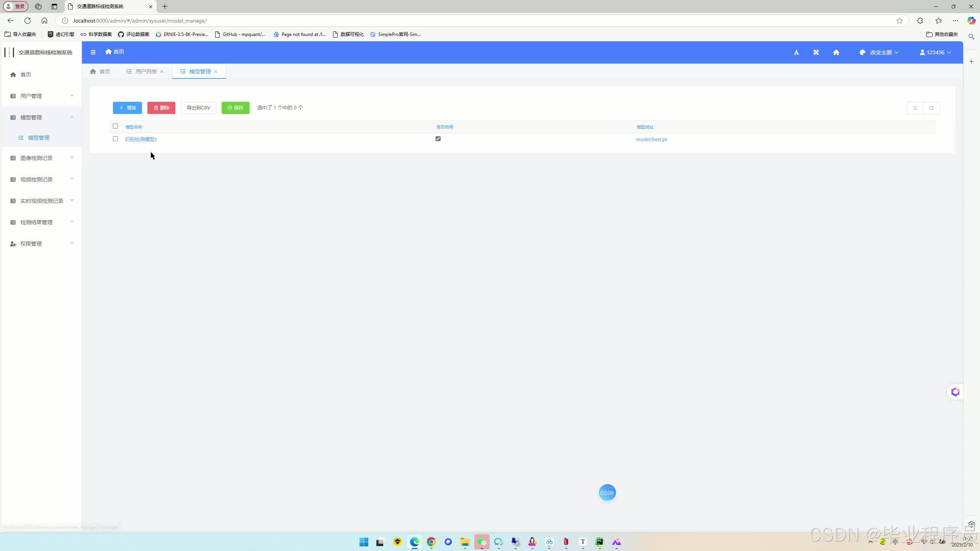Screen dimensions: 980x551
Task: Open the 数据可视化 bookmark
Action: 348,34
